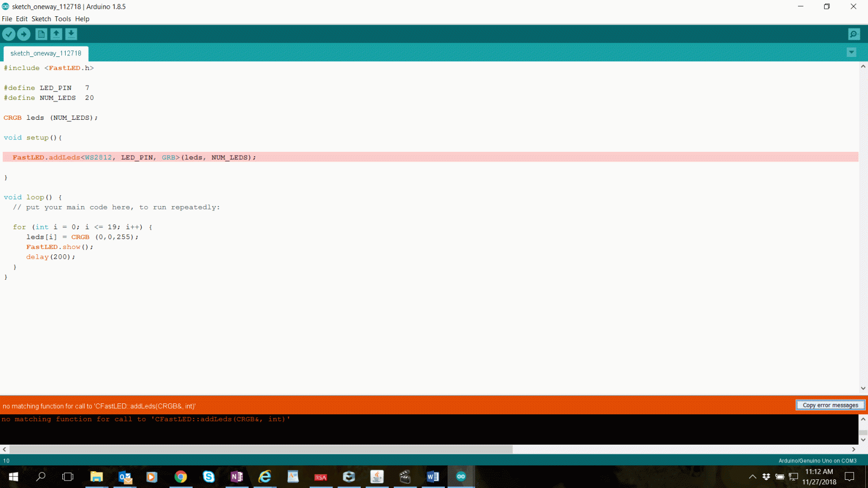The width and height of the screenshot is (868, 488).
Task: Click the highlighted FastLED.addLeds error line
Action: click(135, 157)
